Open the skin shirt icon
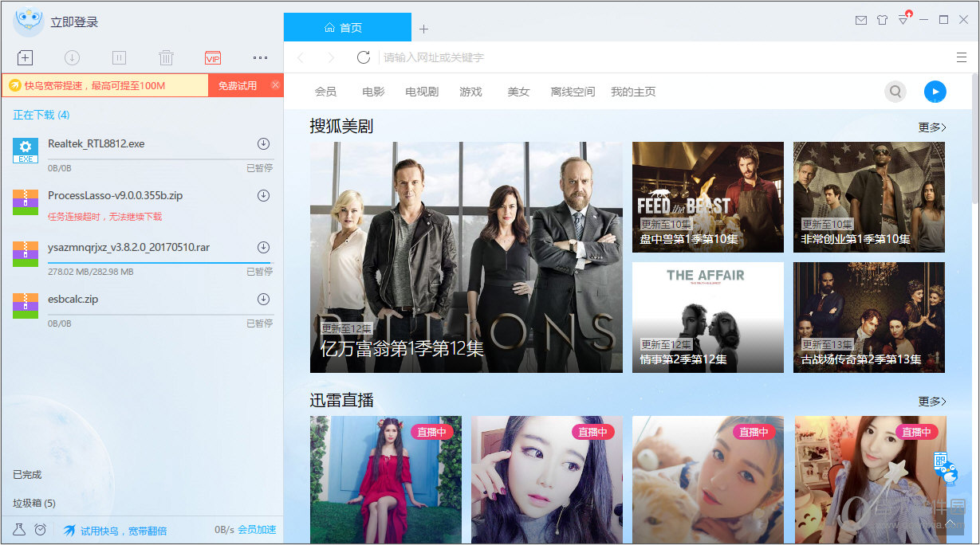The width and height of the screenshot is (980, 545). (x=882, y=20)
